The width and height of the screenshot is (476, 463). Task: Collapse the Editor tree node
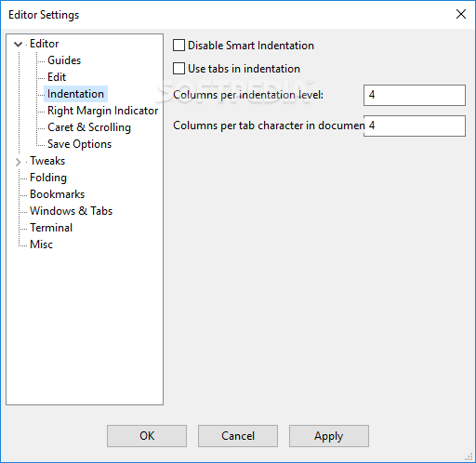tap(19, 45)
